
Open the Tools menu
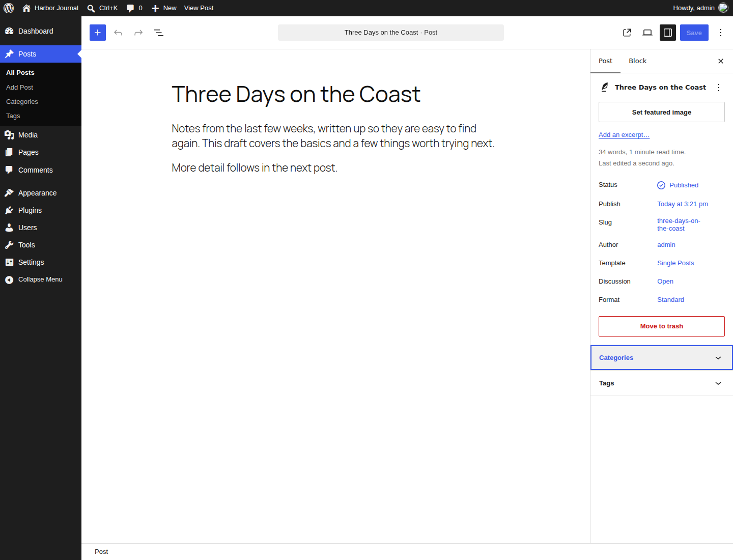point(41,245)
